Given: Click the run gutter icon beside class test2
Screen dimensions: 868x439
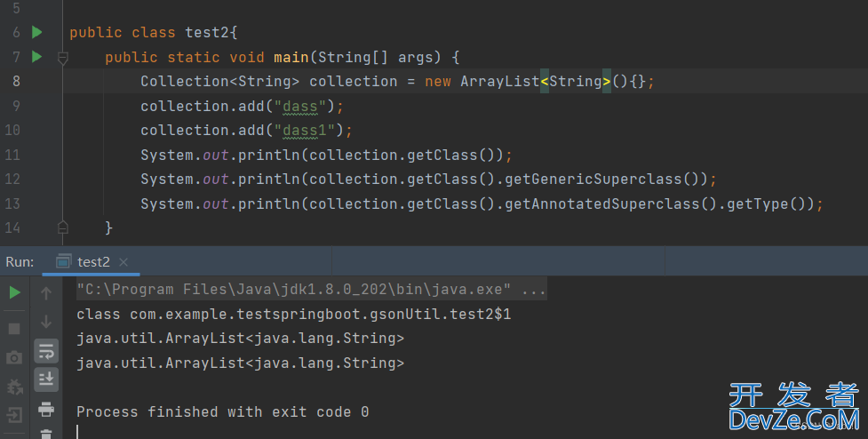Looking at the screenshot, I should [x=36, y=32].
